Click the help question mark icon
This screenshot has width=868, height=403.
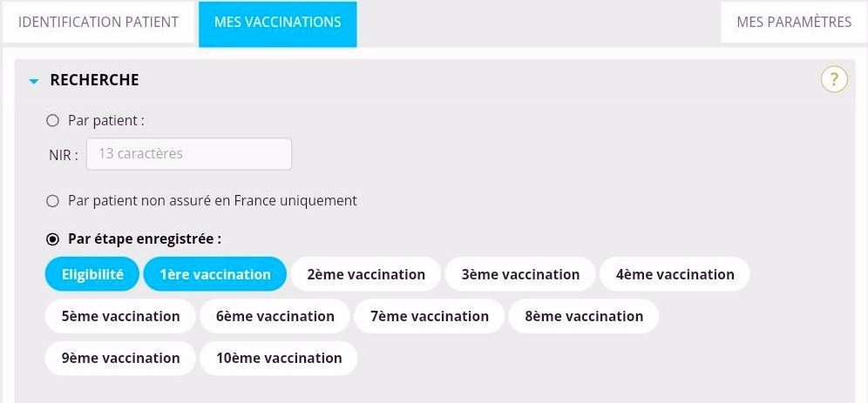point(834,80)
